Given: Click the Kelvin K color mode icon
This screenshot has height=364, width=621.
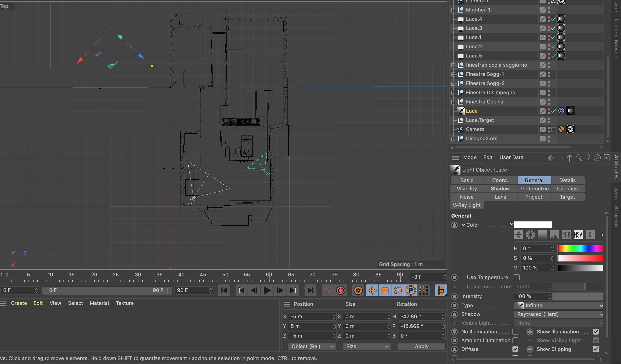Looking at the screenshot, I should [590, 235].
